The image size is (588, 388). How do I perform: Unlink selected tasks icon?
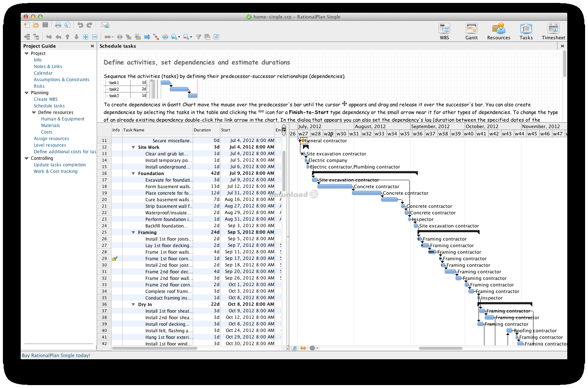pyautogui.click(x=120, y=37)
